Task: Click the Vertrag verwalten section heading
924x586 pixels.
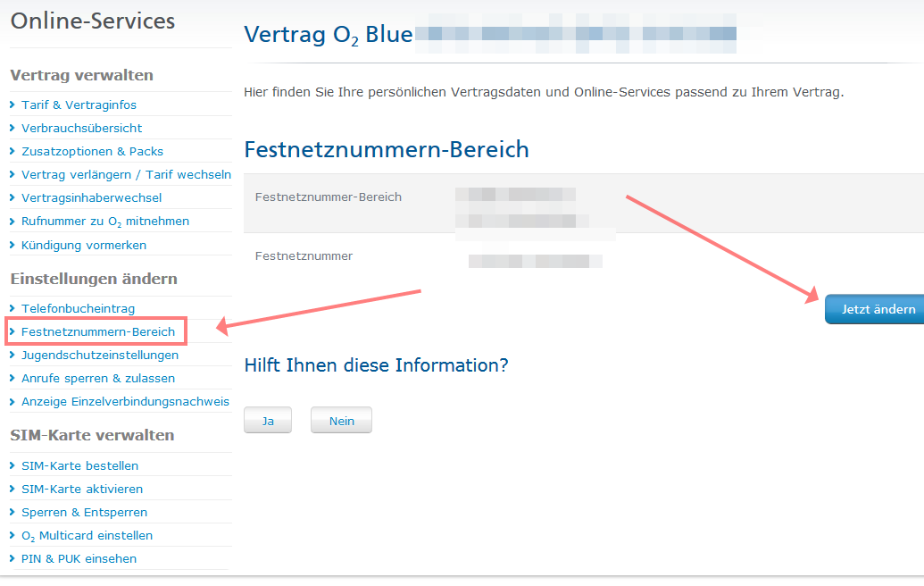Action: (x=82, y=75)
